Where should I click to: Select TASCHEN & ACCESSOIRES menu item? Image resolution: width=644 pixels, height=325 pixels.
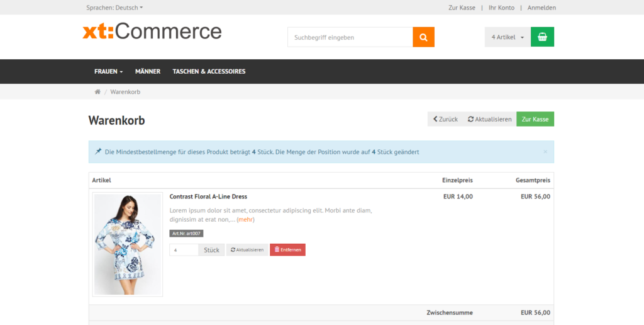tap(209, 72)
